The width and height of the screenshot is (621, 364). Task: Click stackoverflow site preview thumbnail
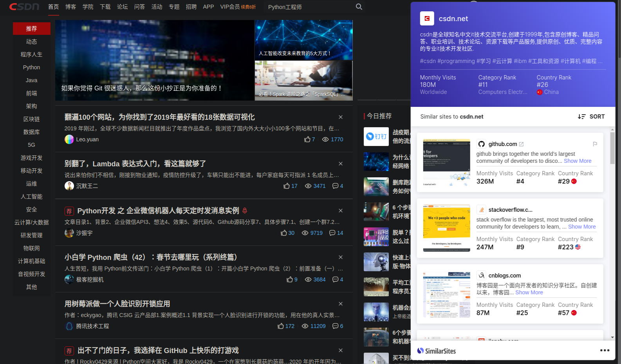pyautogui.click(x=447, y=228)
